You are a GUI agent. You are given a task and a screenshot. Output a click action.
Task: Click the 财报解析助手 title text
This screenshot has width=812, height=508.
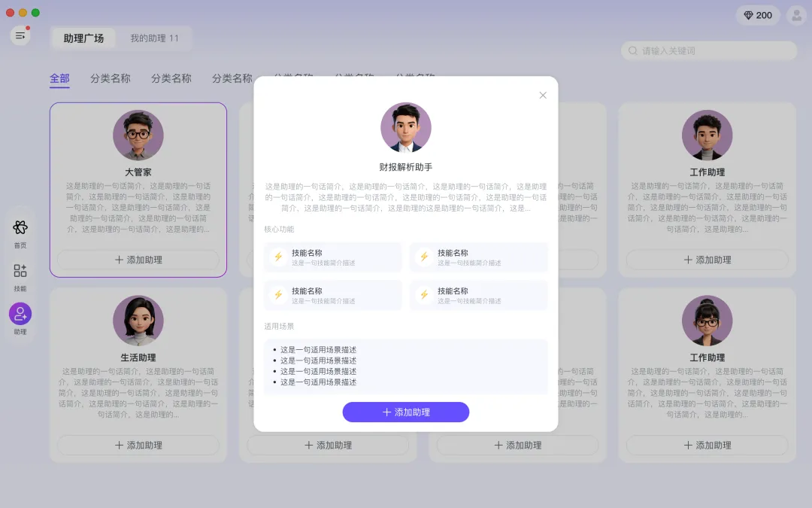click(406, 167)
